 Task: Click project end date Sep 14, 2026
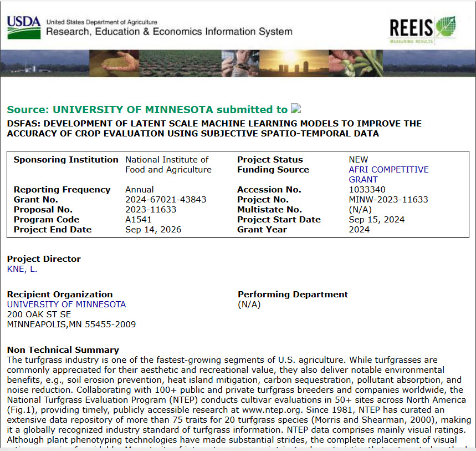click(x=153, y=230)
